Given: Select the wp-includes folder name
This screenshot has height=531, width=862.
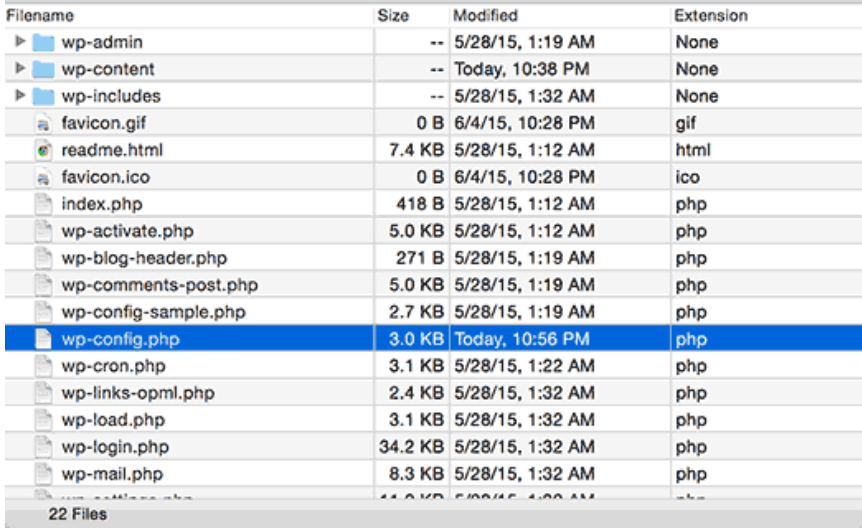Looking at the screenshot, I should click(111, 96).
